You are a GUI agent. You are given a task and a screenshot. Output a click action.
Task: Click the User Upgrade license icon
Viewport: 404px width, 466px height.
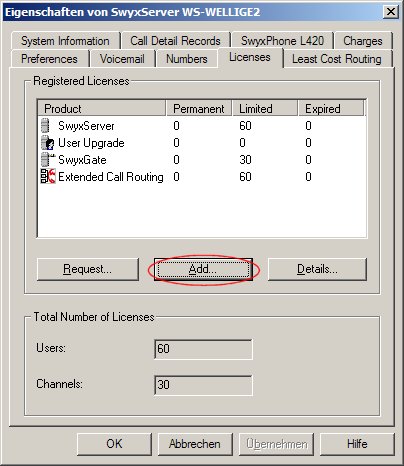point(47,143)
